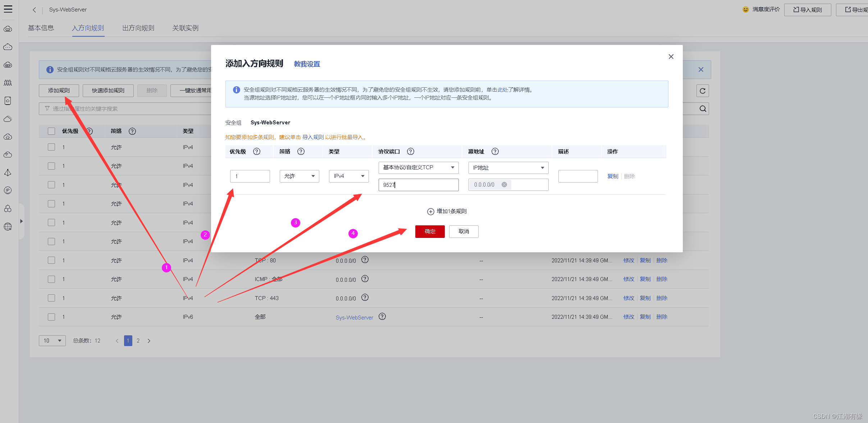
Task: Click the plus icon for 增加1条规则
Action: pos(430,212)
